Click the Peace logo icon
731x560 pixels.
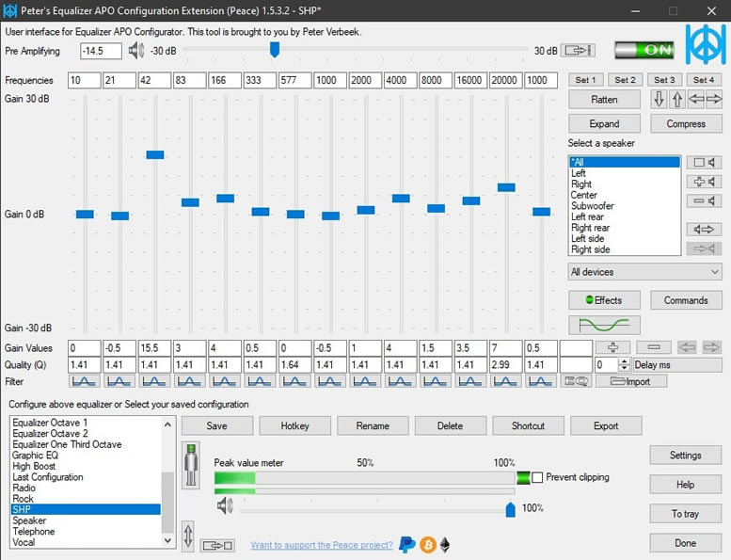tap(706, 45)
